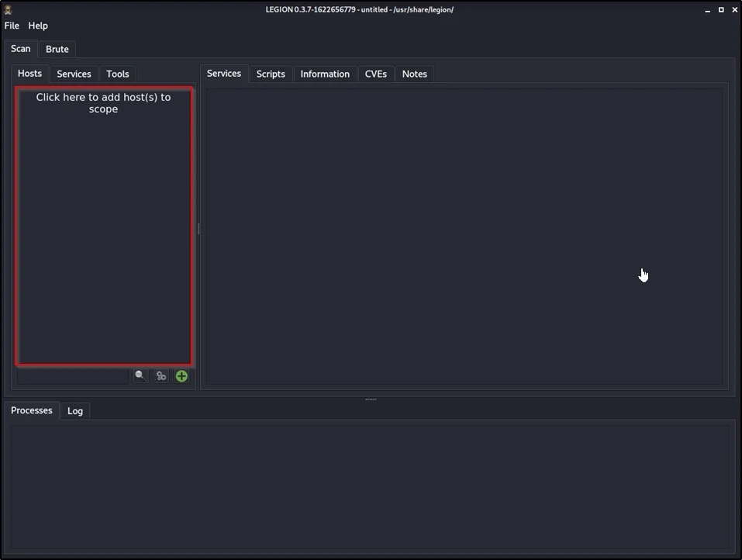Viewport: 742px width, 560px height.
Task: Open the Notes tab
Action: coord(415,74)
